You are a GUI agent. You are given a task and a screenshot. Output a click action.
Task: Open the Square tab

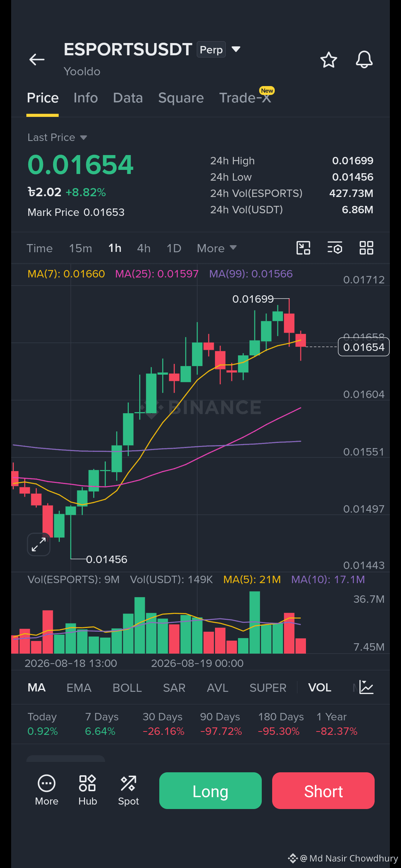(181, 98)
